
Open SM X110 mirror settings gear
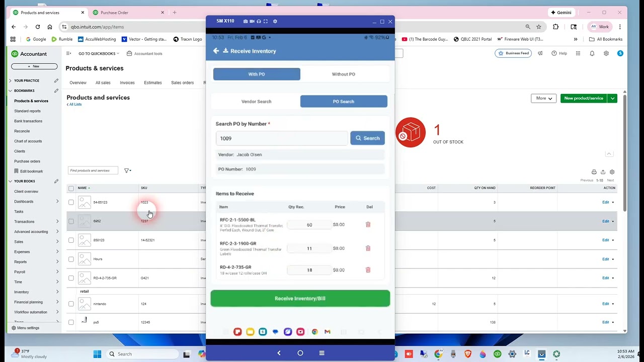(x=275, y=22)
